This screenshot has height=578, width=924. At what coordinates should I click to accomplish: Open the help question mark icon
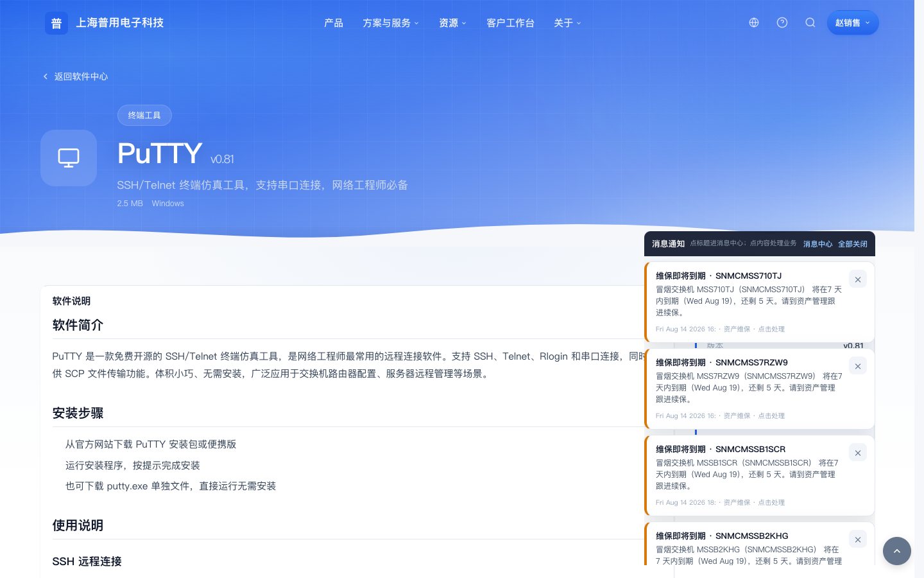tap(782, 22)
